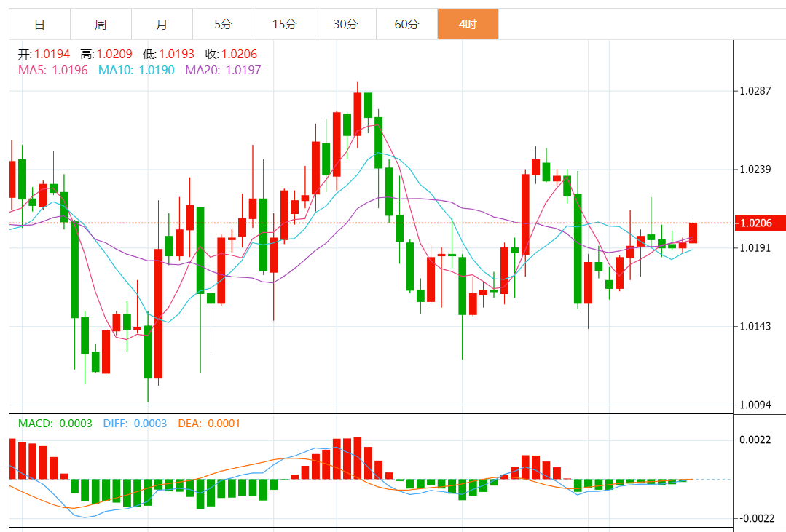Select the 15分 timeframe tab

click(284, 24)
